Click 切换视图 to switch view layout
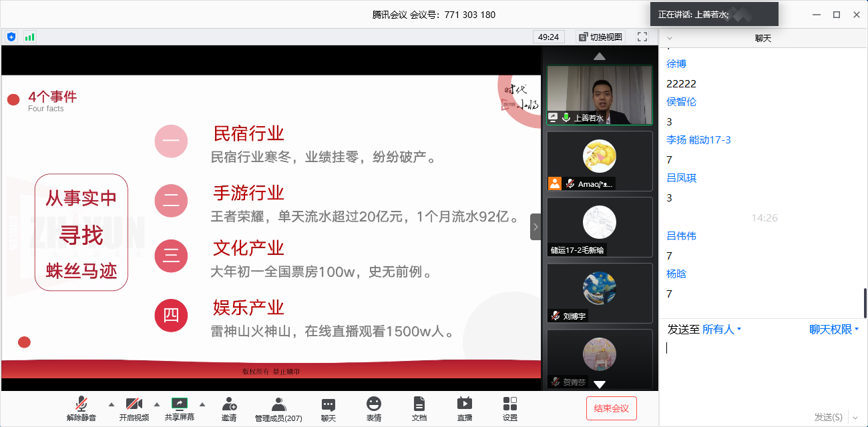868x427 pixels. (600, 37)
